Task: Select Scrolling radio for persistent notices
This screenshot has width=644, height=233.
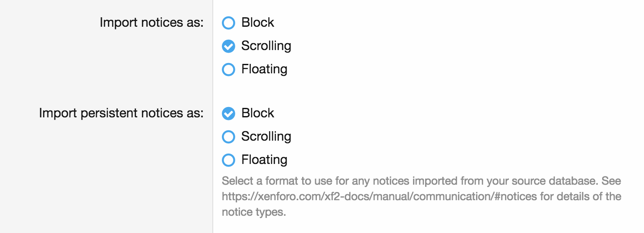Action: click(x=228, y=137)
